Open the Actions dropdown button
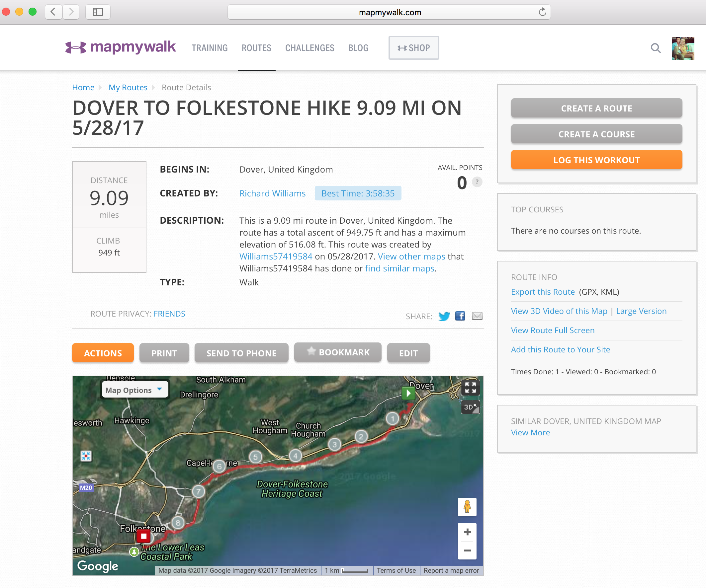Screen dimensions: 706x588 click(x=103, y=353)
